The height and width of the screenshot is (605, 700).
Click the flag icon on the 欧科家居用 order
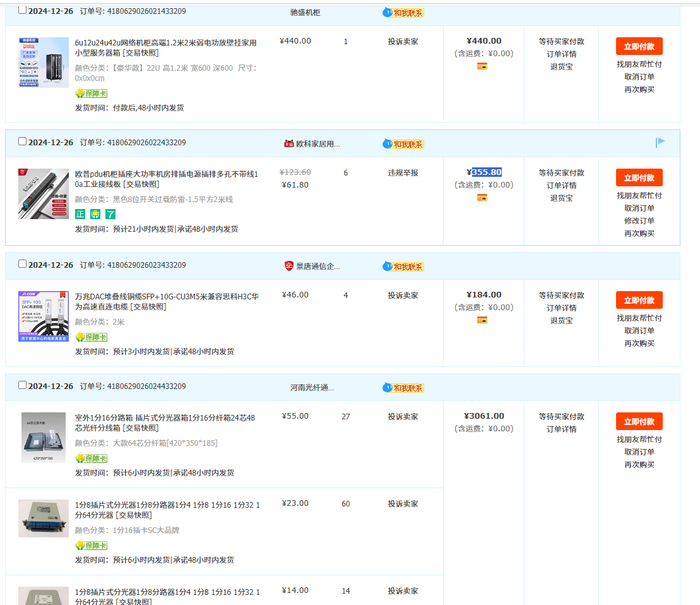click(x=660, y=142)
